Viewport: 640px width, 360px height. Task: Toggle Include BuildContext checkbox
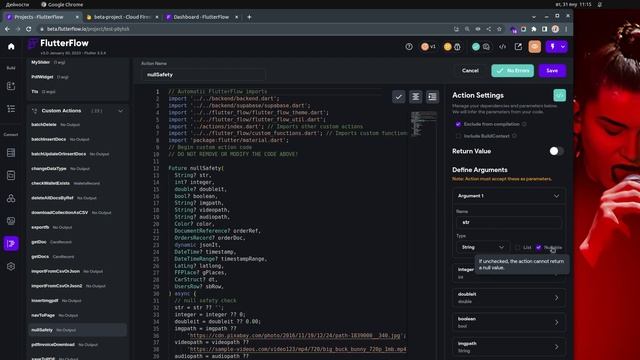click(458, 136)
